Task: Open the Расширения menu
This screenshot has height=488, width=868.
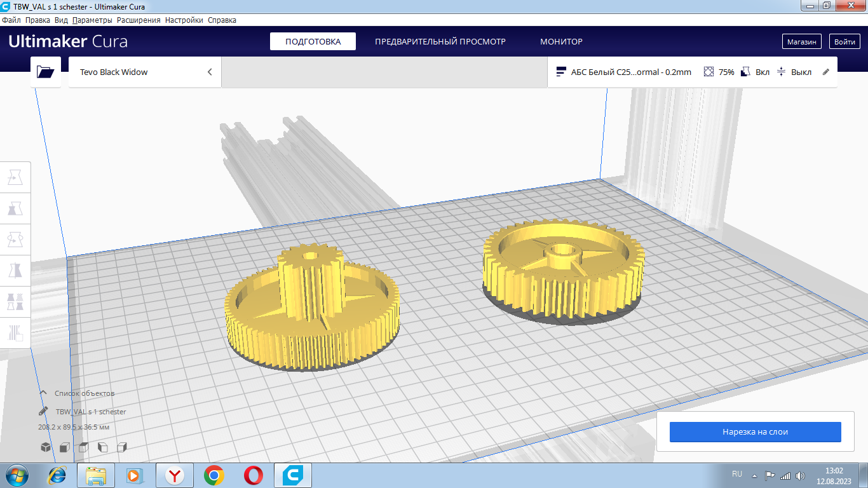Action: [x=139, y=20]
